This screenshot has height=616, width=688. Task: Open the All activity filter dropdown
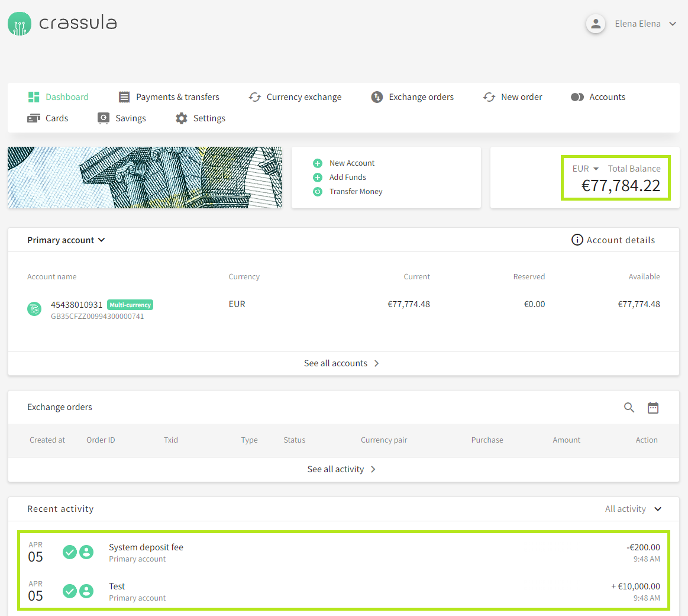(x=633, y=509)
